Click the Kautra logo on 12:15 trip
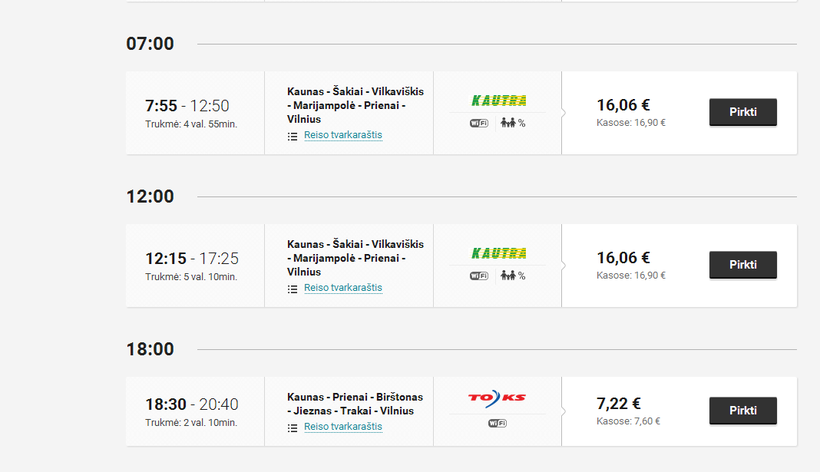 pos(498,253)
